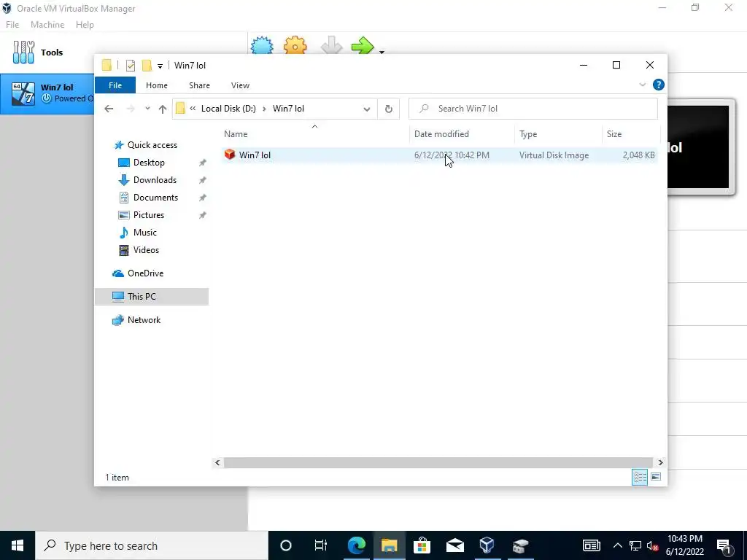This screenshot has height=560, width=747.
Task: Click the muted volume tray icon
Action: [653, 545]
